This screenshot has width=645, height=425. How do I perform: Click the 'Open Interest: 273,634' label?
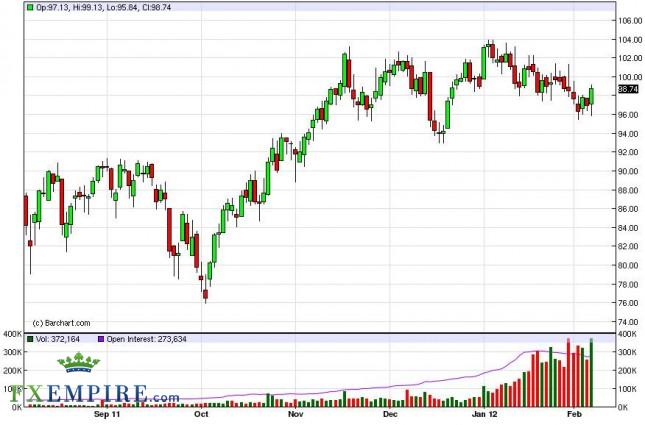point(146,339)
